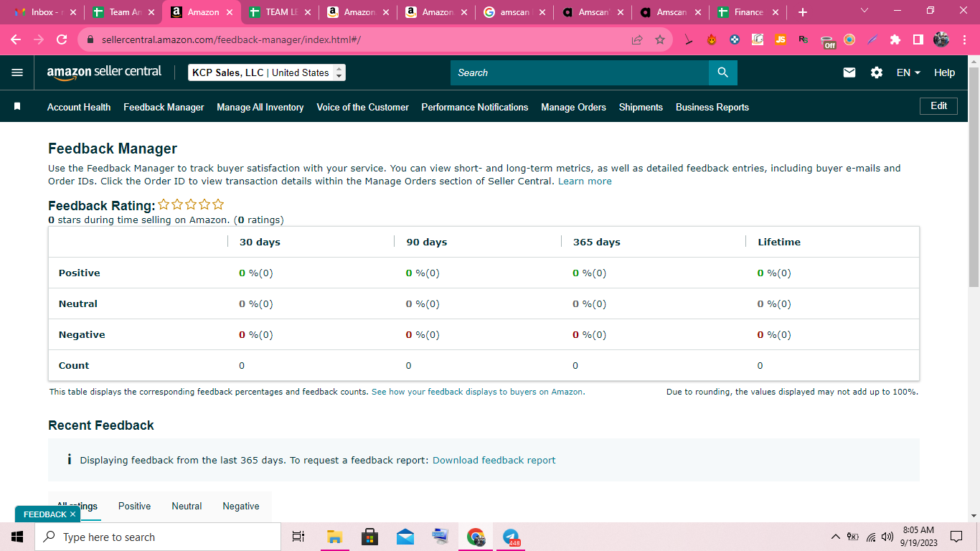Open Business Reports
The image size is (980, 551).
(x=712, y=107)
